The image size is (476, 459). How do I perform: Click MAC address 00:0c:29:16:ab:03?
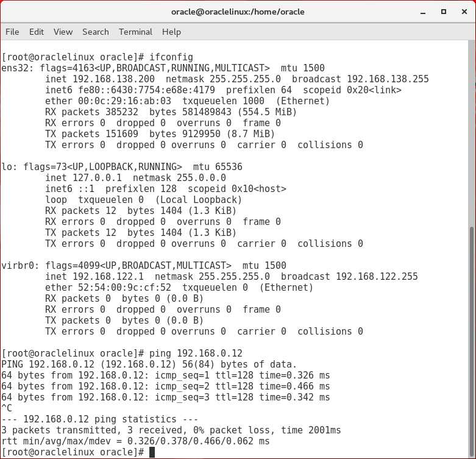coord(124,101)
